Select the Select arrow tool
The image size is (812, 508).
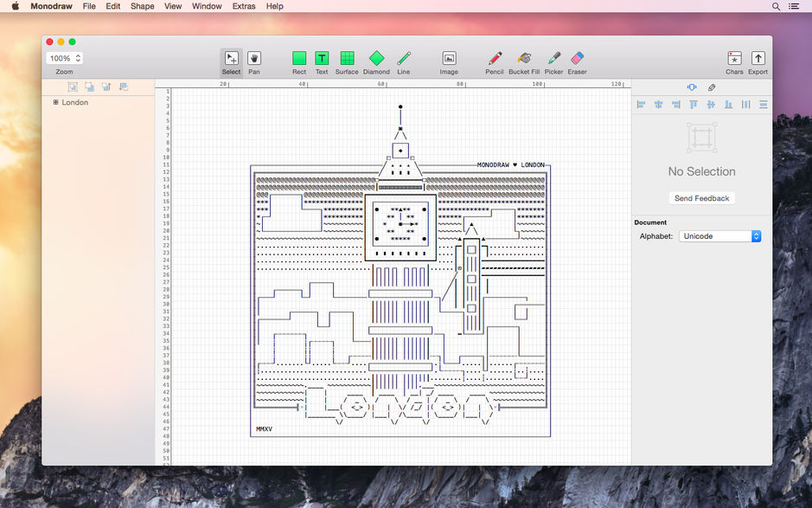pos(231,62)
